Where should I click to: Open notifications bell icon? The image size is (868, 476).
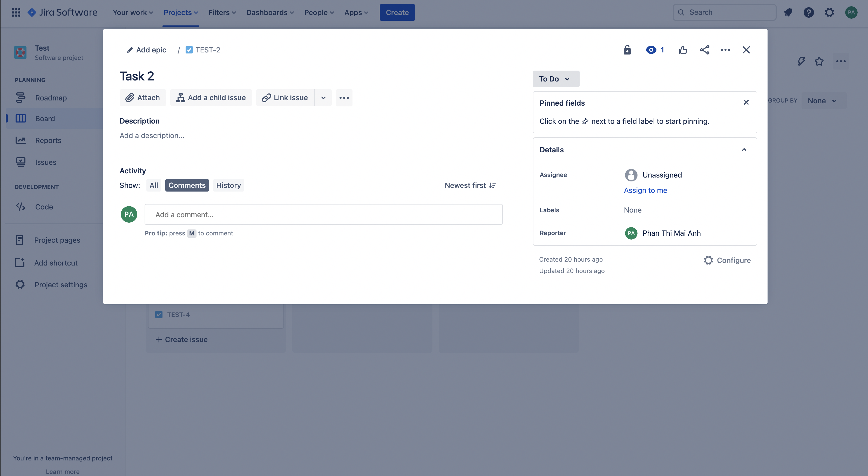click(x=788, y=12)
